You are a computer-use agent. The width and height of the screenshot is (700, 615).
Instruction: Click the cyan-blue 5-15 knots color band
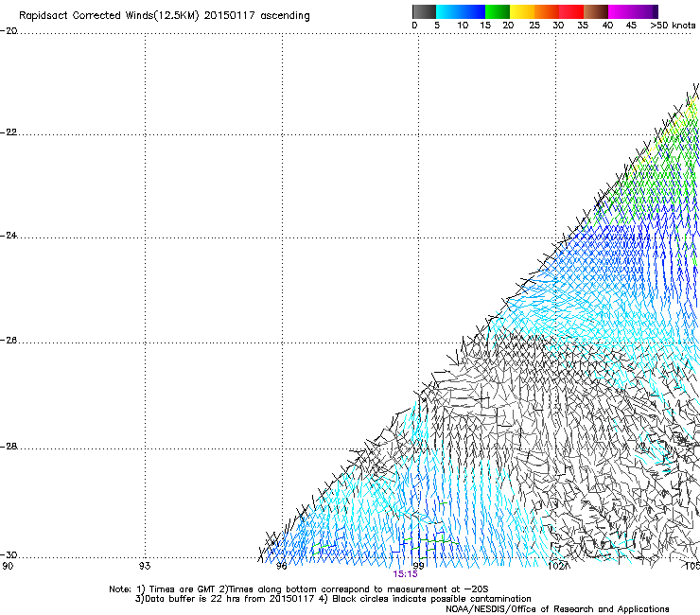(461, 11)
